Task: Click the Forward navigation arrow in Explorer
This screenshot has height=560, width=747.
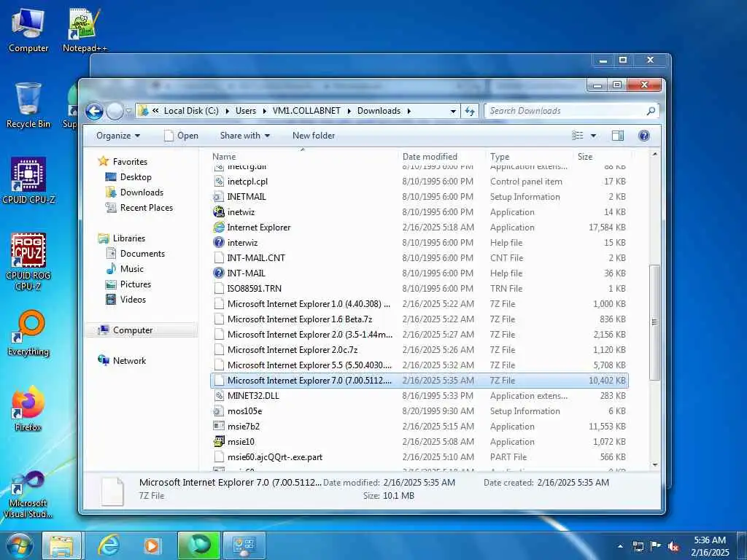Action: pyautogui.click(x=115, y=112)
